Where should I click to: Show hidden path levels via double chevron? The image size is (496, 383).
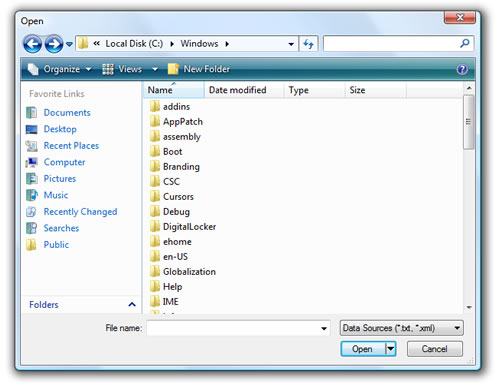[97, 44]
